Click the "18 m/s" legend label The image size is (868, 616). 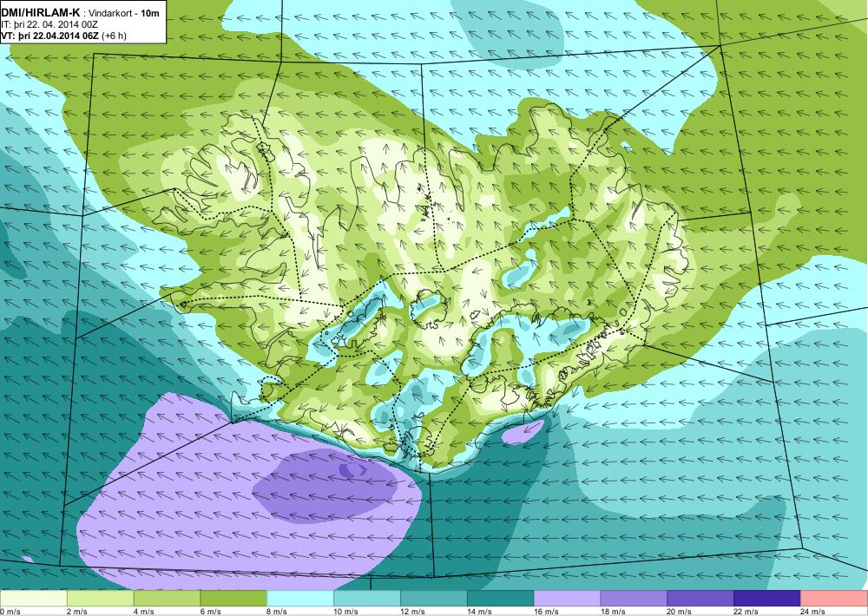click(x=613, y=612)
